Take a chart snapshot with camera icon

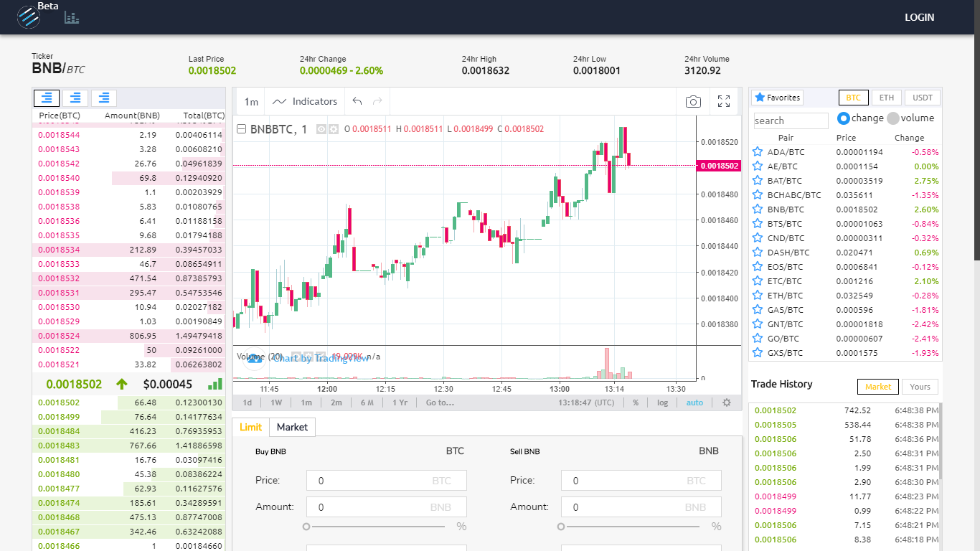coord(693,102)
